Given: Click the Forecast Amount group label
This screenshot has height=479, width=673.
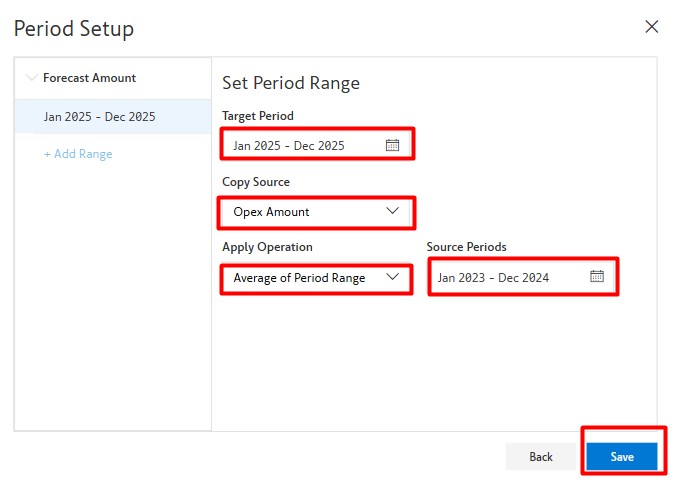Looking at the screenshot, I should tap(89, 78).
